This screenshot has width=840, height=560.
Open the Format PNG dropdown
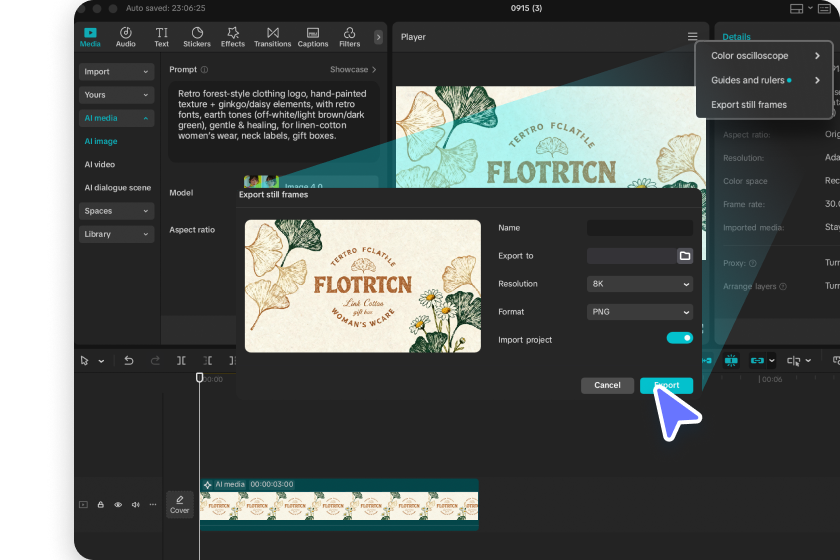point(640,312)
